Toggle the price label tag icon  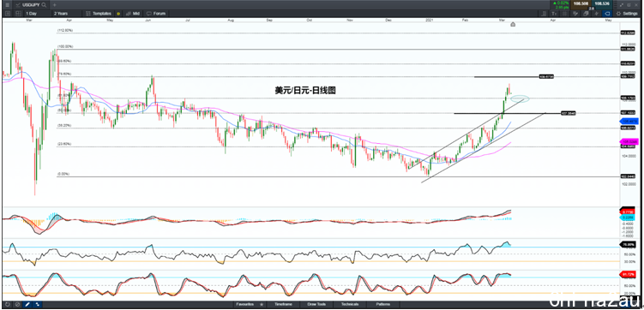coord(607,14)
